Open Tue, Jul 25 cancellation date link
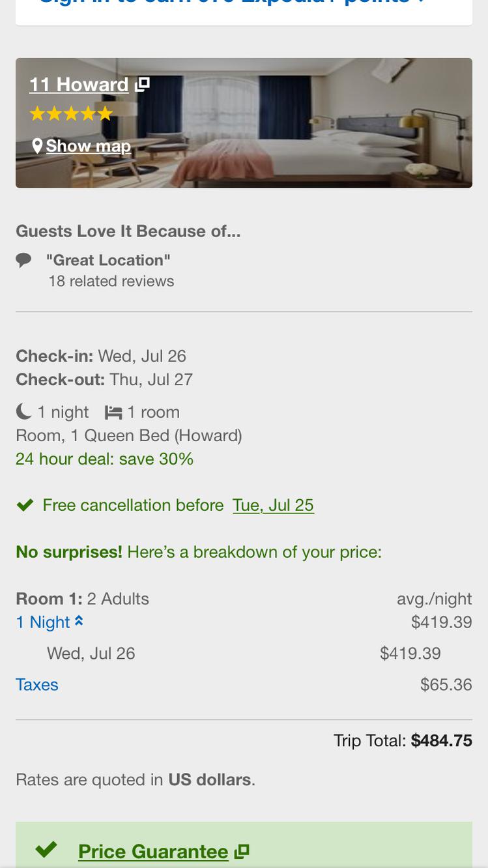This screenshot has height=868, width=488. (273, 505)
